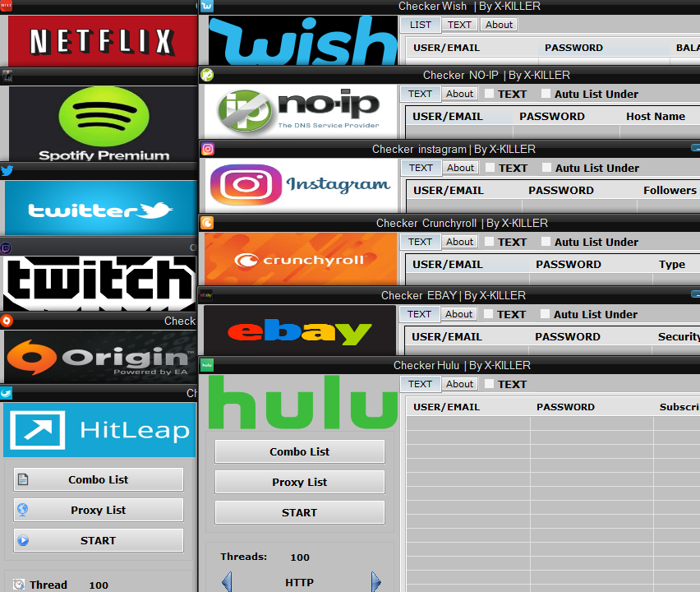Load Combo List in HitLeap checker
The height and width of the screenshot is (592, 700).
coord(99,479)
